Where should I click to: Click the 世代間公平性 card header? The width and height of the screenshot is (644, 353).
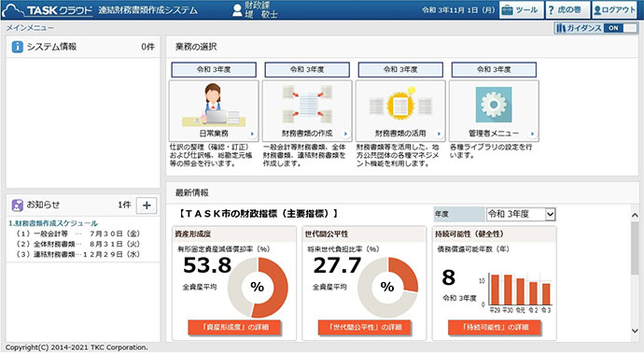click(364, 233)
